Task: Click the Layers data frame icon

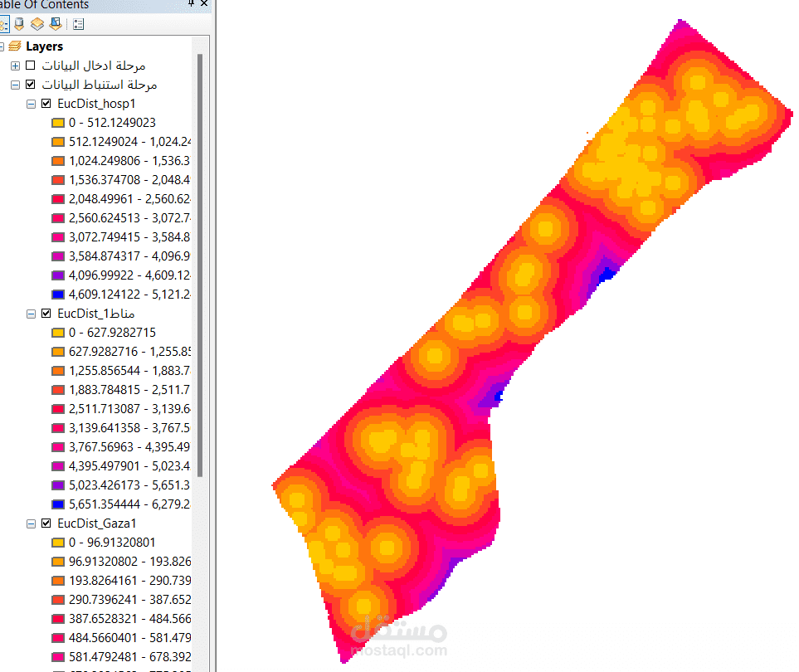Action: pyautogui.click(x=15, y=46)
